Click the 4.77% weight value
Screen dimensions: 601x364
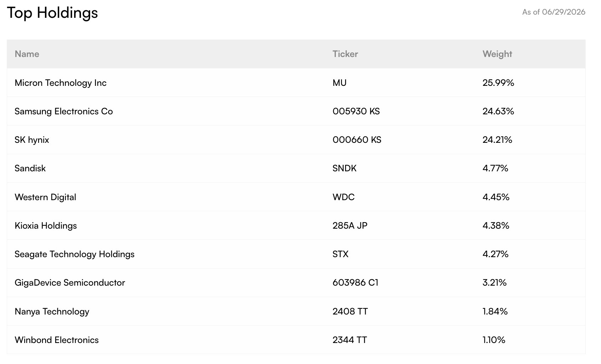coord(495,168)
